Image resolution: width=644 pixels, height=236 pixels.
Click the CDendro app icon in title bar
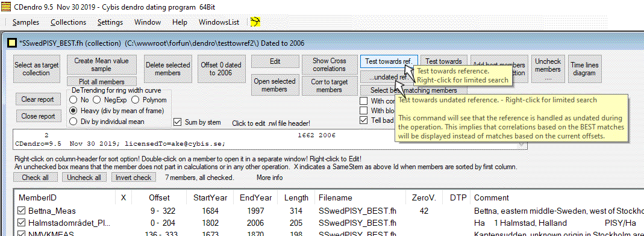click(x=5, y=7)
